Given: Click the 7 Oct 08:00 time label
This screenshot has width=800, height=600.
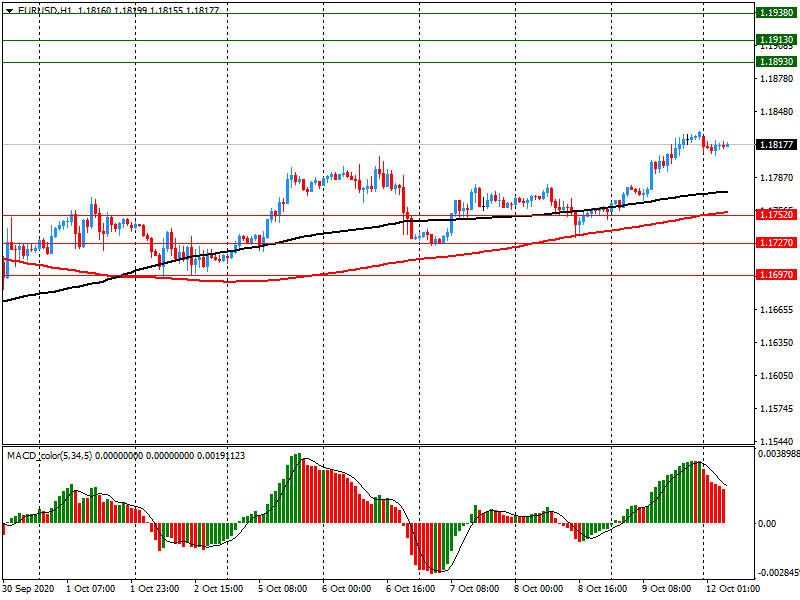Looking at the screenshot, I should 474,589.
